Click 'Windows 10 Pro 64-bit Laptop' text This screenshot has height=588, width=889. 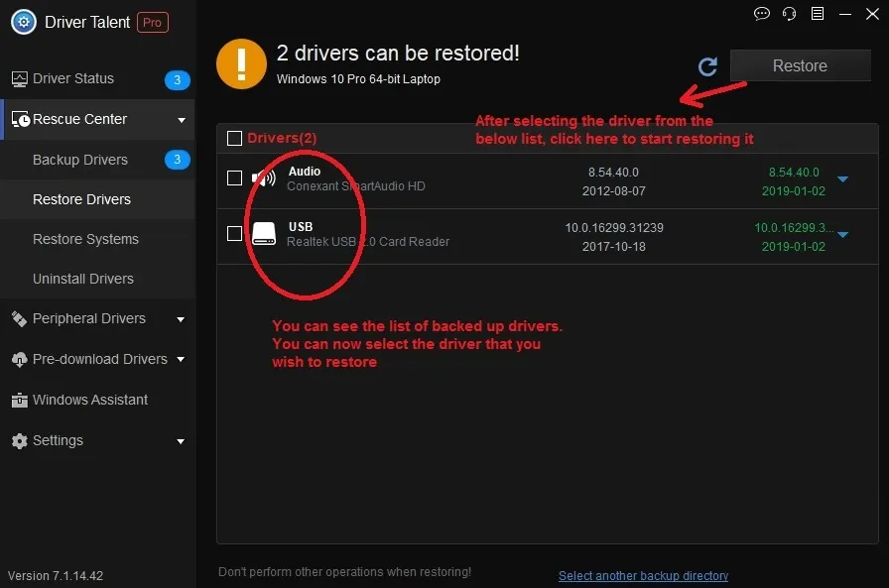[x=358, y=79]
